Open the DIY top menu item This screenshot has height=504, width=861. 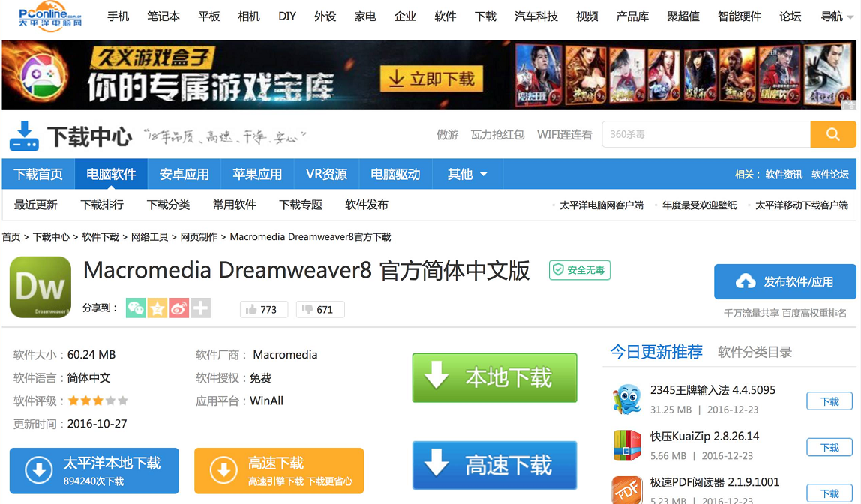click(x=287, y=16)
